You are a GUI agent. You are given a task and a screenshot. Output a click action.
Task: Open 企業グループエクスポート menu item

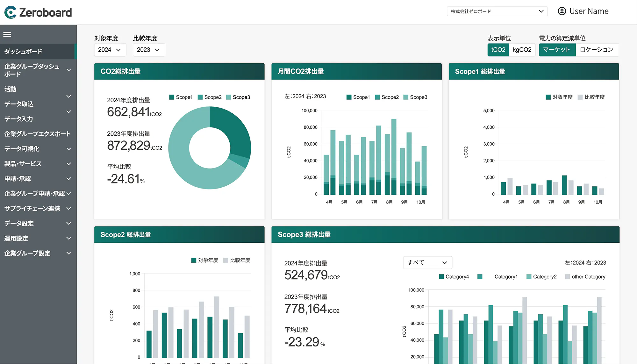38,134
